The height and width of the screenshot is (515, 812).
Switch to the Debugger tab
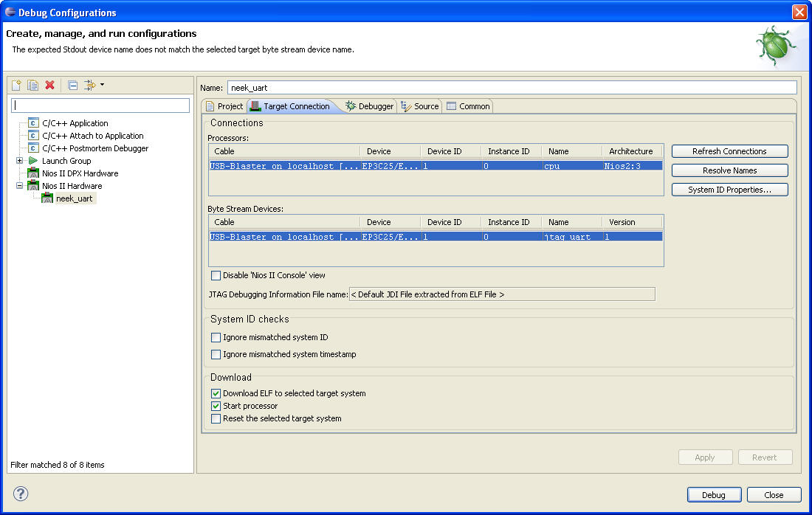(x=369, y=106)
